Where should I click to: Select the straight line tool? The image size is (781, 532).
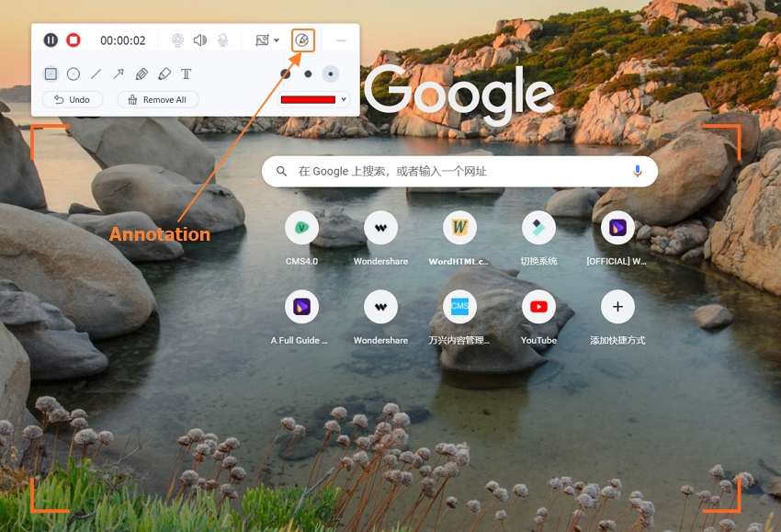point(96,74)
